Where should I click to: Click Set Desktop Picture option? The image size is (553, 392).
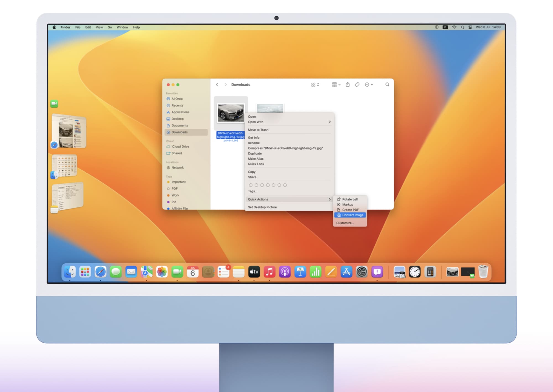[262, 207]
